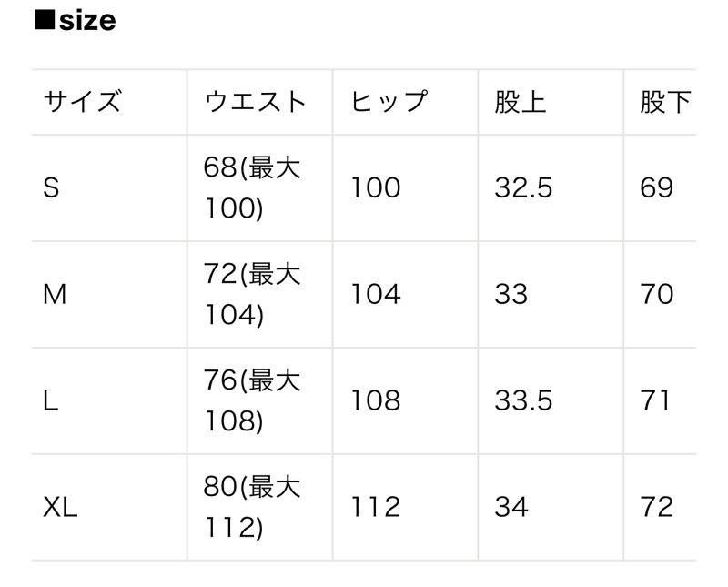Click the M size row label
The width and height of the screenshot is (728, 587).
tap(55, 295)
